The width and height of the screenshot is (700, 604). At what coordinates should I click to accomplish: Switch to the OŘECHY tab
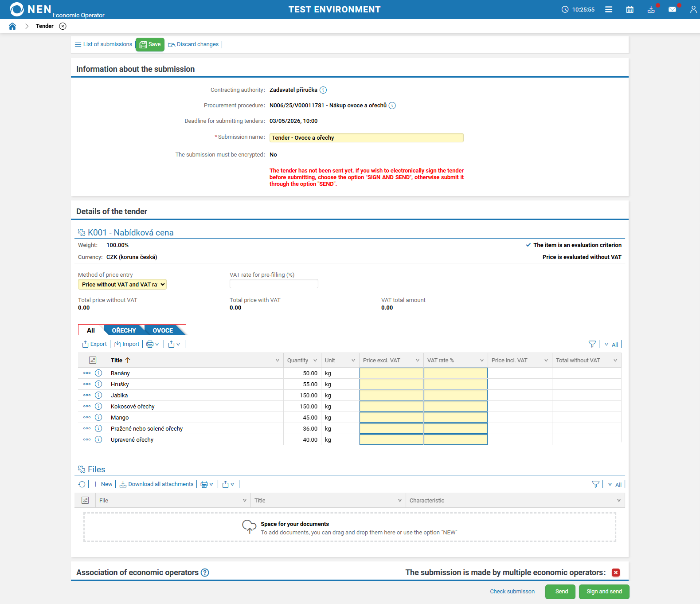[x=124, y=330]
